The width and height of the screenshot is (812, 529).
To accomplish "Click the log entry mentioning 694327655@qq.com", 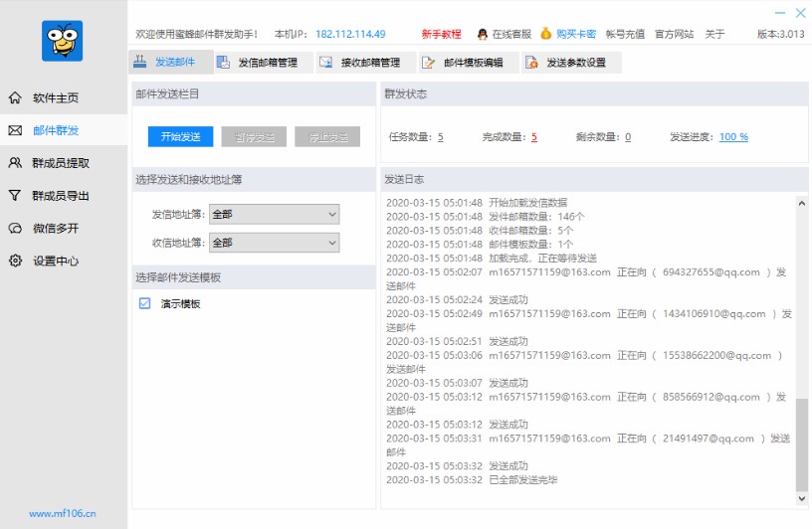I will [587, 279].
